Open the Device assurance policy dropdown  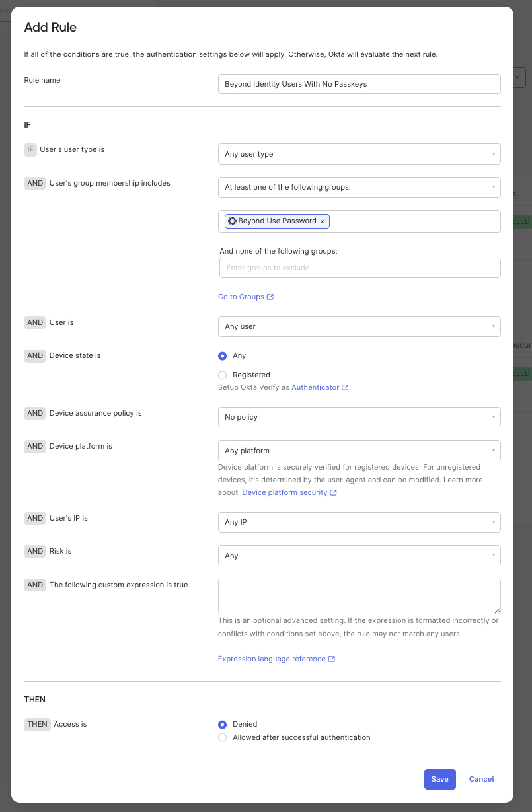pyautogui.click(x=359, y=418)
